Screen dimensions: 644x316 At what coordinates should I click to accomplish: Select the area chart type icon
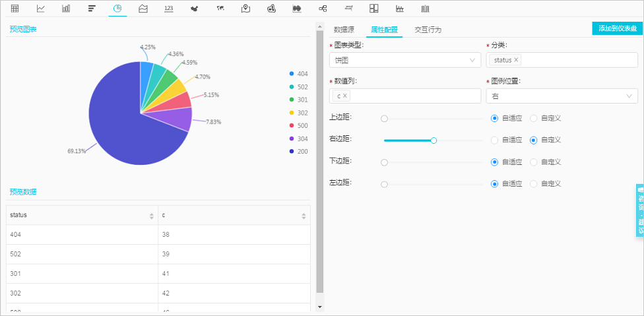[143, 8]
